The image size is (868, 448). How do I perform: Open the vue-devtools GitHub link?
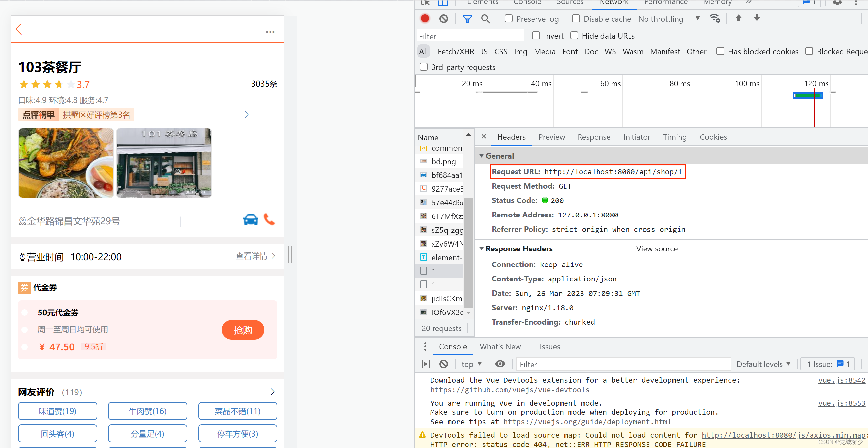pos(510,390)
